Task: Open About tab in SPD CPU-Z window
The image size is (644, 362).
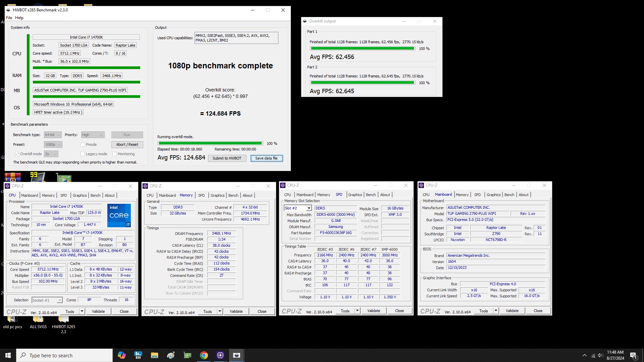Action: pos(385,195)
